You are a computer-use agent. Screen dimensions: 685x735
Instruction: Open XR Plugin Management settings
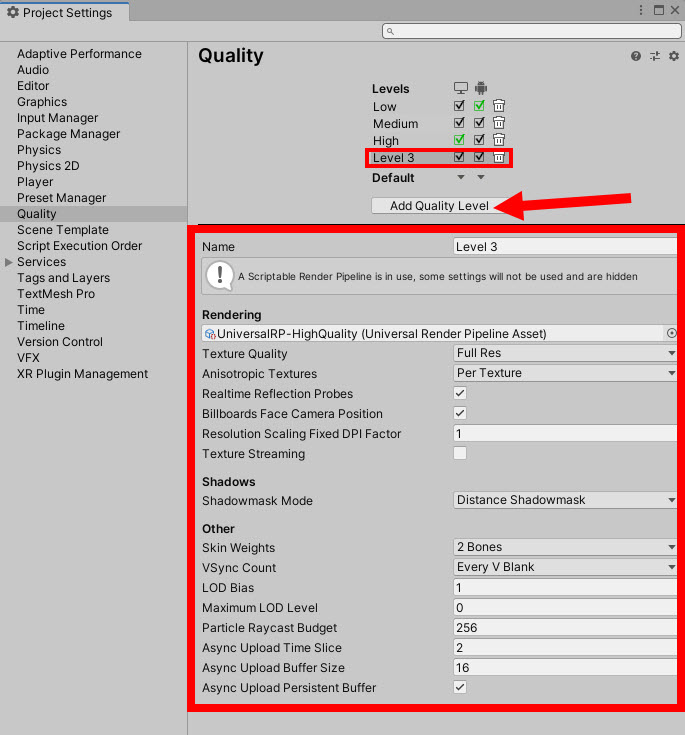[83, 374]
